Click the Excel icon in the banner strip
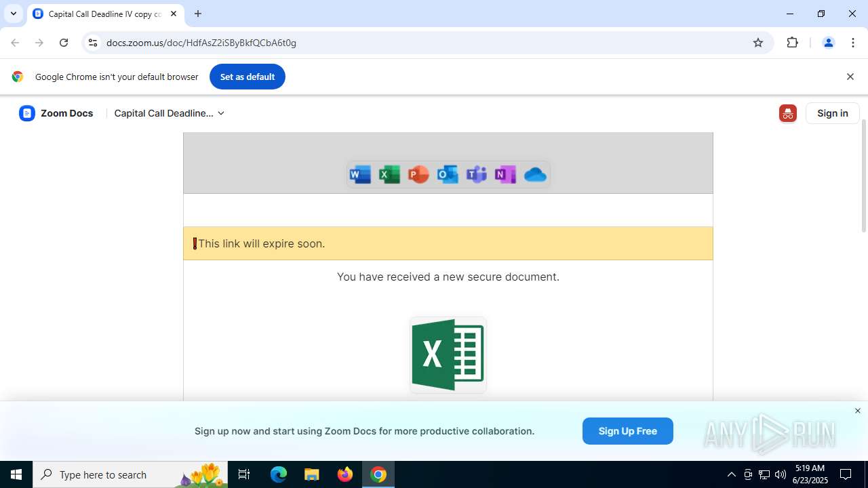The image size is (868, 488). (389, 175)
